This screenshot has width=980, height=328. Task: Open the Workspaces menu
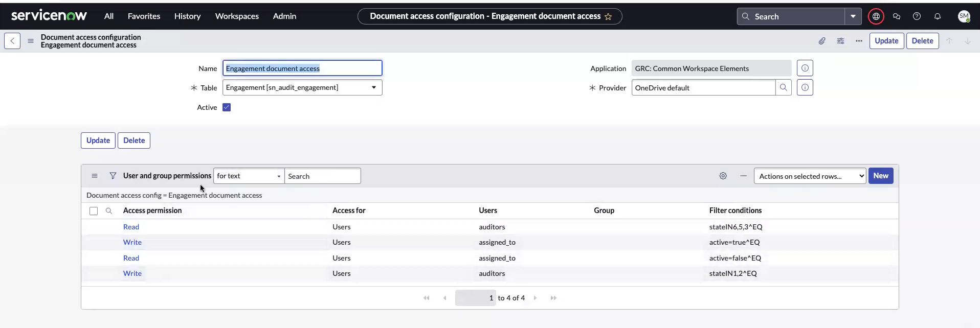(237, 16)
